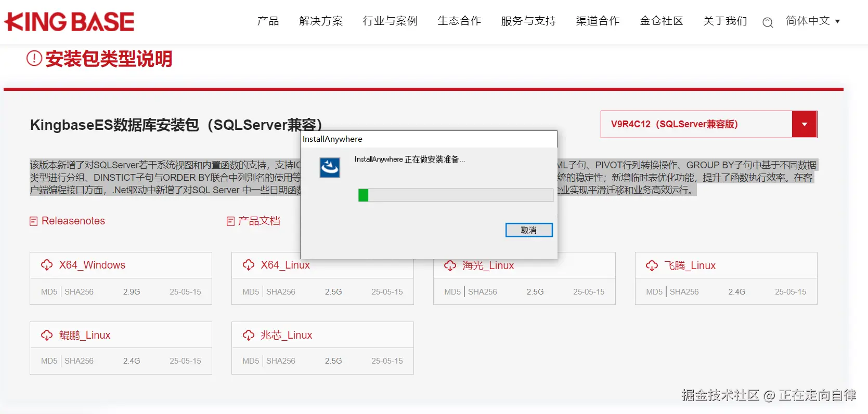Image resolution: width=868 pixels, height=414 pixels.
Task: Click the InstallAnywhere dialog title bar
Action: tap(429, 139)
